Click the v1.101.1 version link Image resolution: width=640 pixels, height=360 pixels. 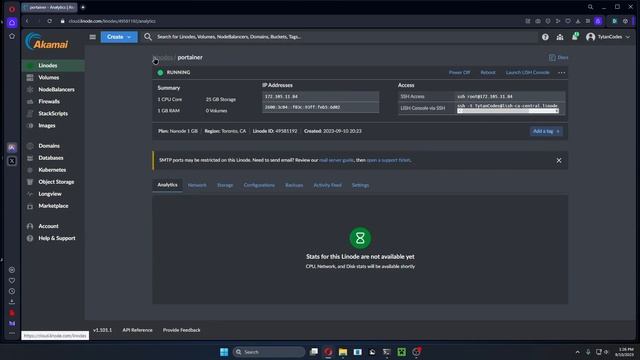coord(102,330)
